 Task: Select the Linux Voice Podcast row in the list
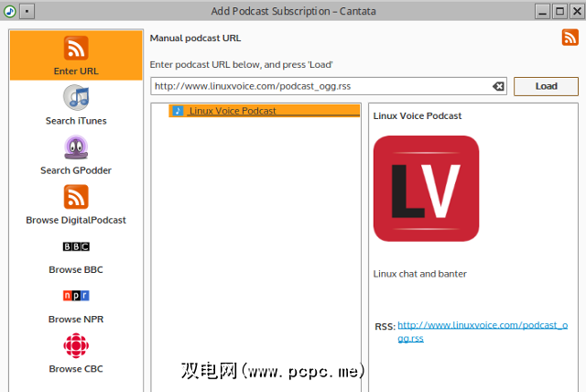coord(265,111)
